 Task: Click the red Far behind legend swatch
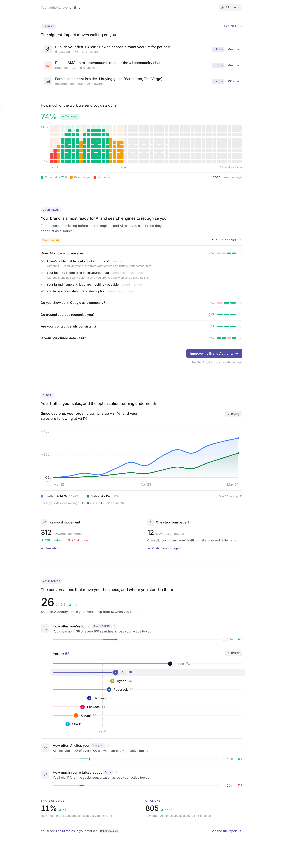(95, 177)
